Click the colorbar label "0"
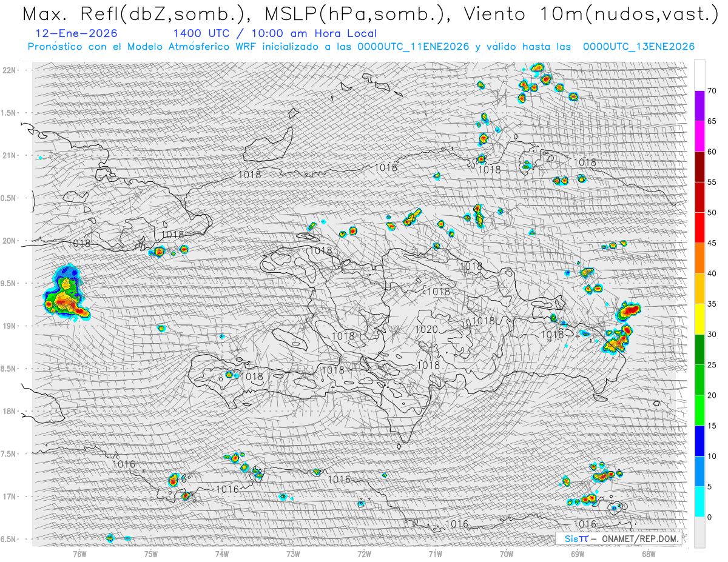Screen dimensions: 728x562 coord(709,517)
